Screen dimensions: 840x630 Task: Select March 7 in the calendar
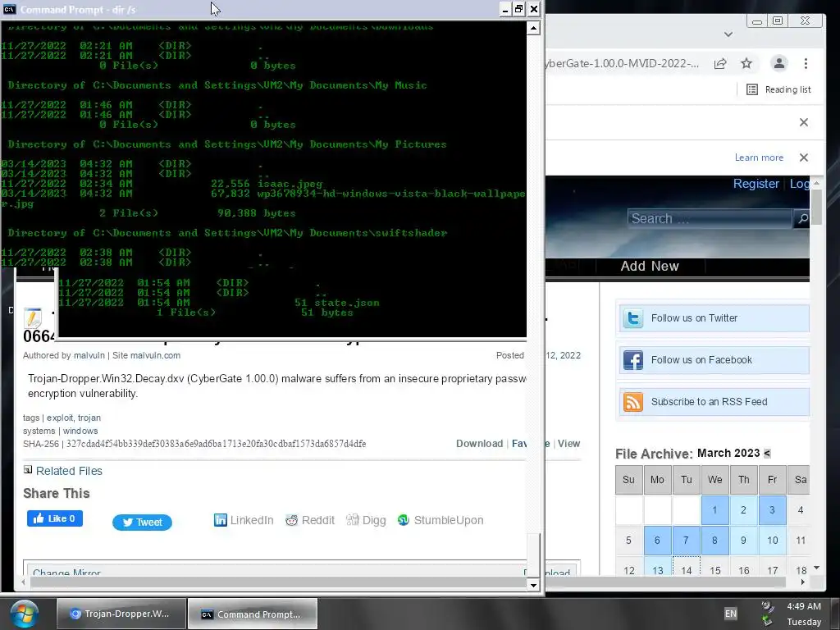(x=686, y=541)
